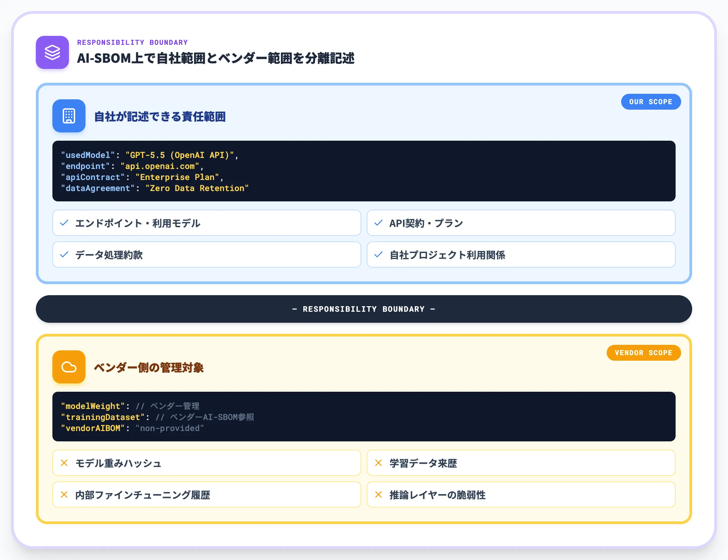Click the "usedModel" code line
This screenshot has width=728, height=560.
coord(150,155)
